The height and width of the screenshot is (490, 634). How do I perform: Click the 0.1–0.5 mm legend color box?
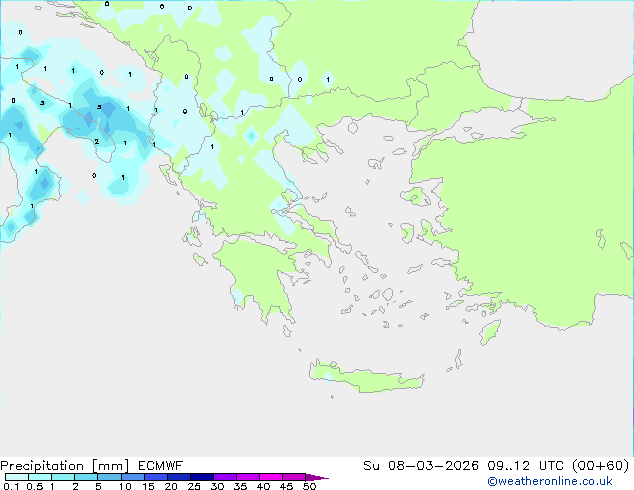coord(17,477)
